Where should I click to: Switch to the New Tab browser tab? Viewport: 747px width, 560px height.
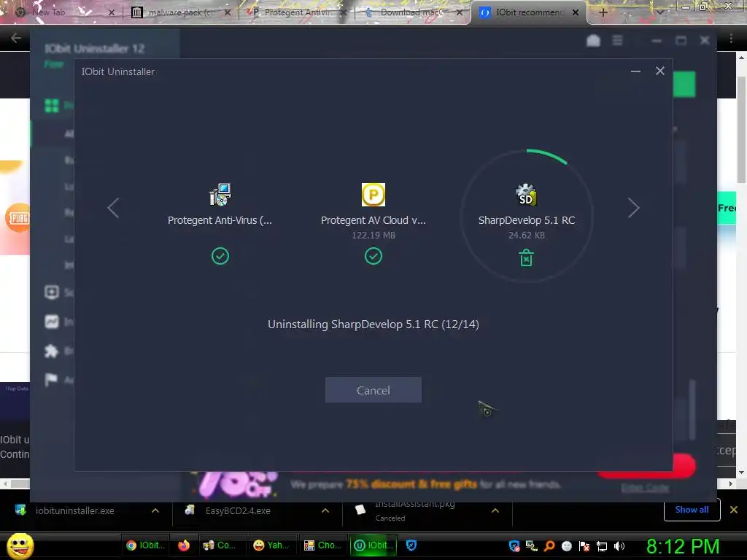(64, 12)
